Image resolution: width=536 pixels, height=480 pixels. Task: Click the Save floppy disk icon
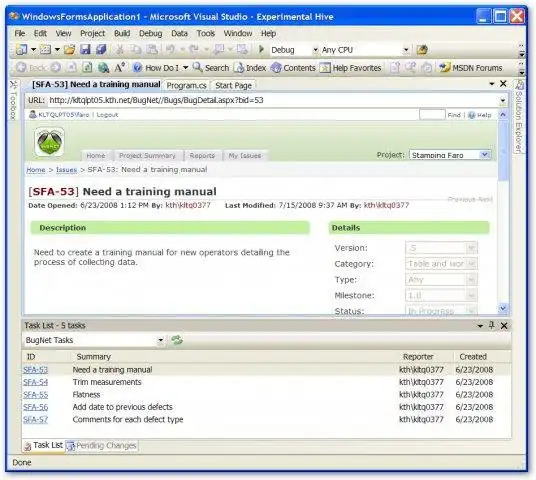[x=85, y=50]
